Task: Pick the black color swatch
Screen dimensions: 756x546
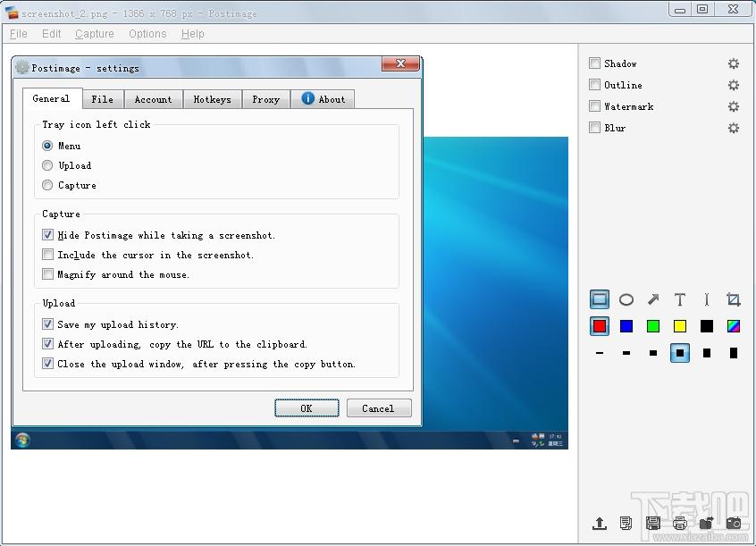Action: pyautogui.click(x=707, y=326)
